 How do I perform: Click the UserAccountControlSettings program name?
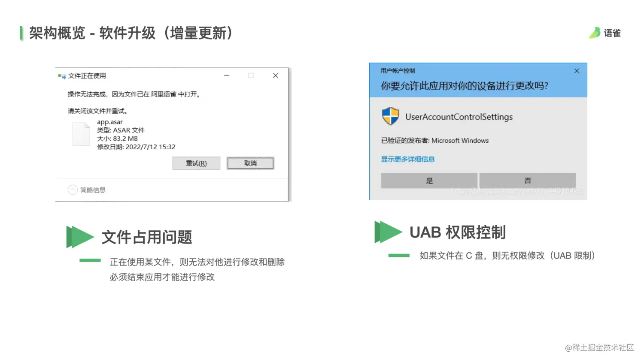pyautogui.click(x=459, y=117)
